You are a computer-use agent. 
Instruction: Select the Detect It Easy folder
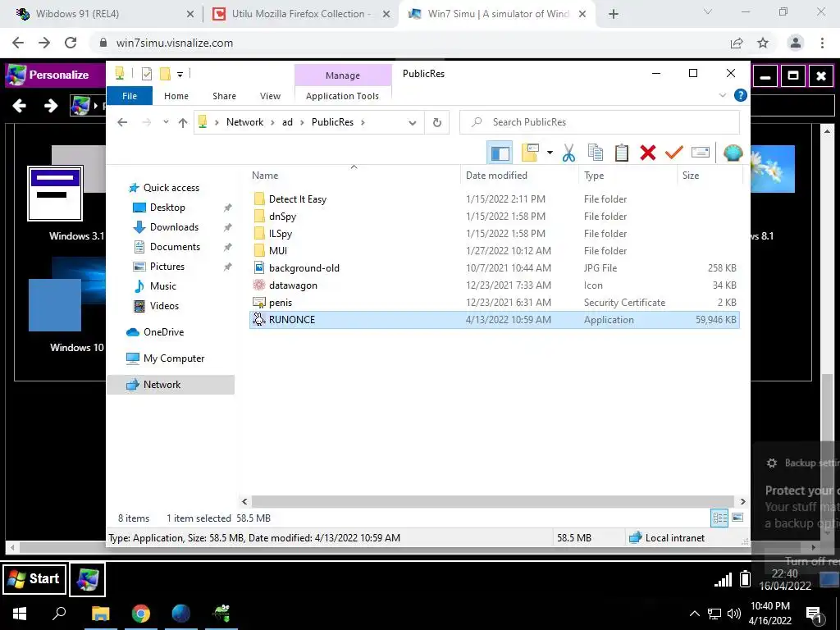pos(494,199)
